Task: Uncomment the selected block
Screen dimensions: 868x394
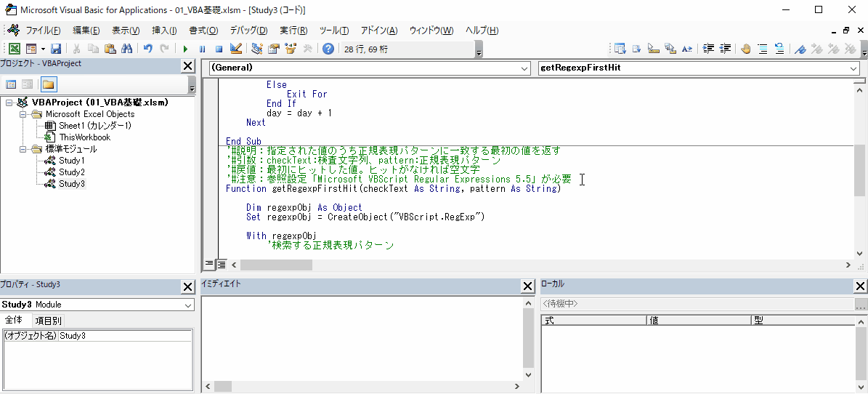Action: pyautogui.click(x=779, y=49)
